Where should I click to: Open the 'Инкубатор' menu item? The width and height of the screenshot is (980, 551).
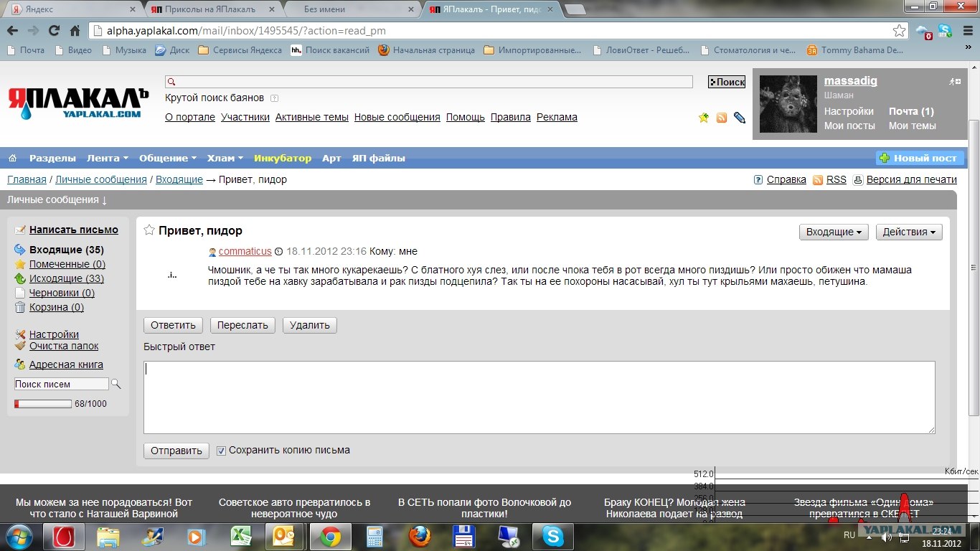(x=283, y=158)
